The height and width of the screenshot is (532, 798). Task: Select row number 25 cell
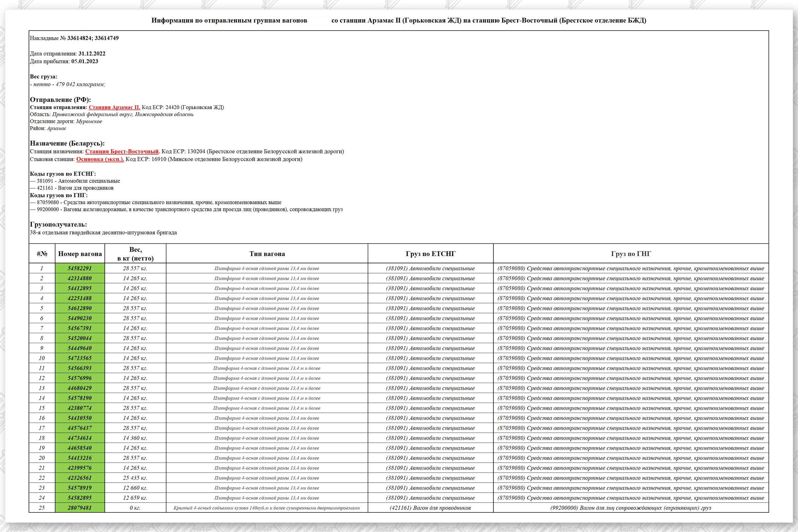point(42,508)
